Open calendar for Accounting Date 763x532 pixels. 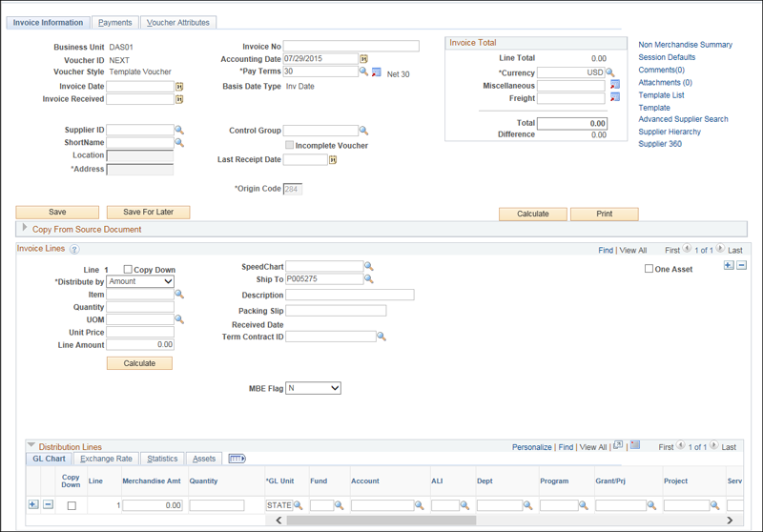coord(363,59)
